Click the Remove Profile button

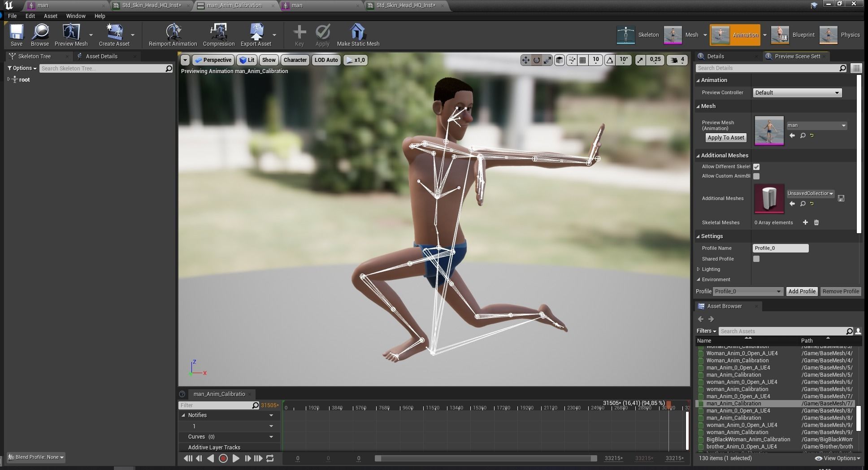click(841, 292)
